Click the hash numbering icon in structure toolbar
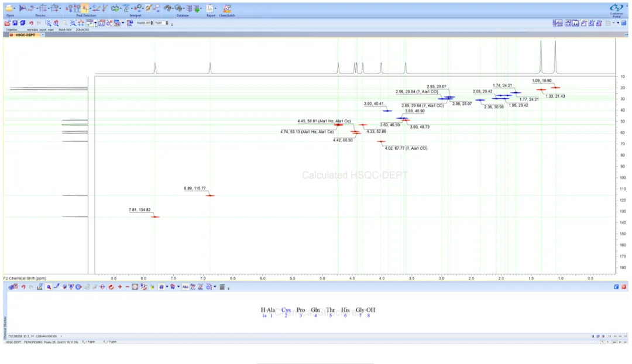The height and width of the screenshot is (364, 632). (162, 287)
